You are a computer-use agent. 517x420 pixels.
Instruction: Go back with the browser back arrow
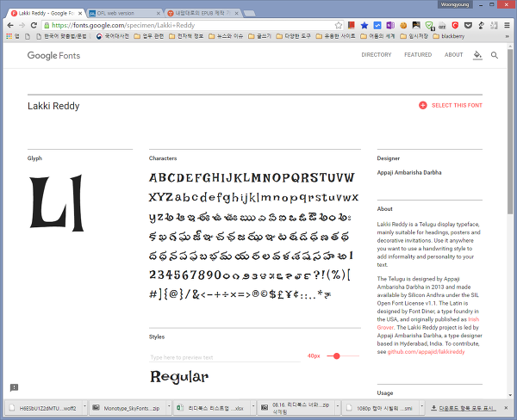pyautogui.click(x=10, y=25)
